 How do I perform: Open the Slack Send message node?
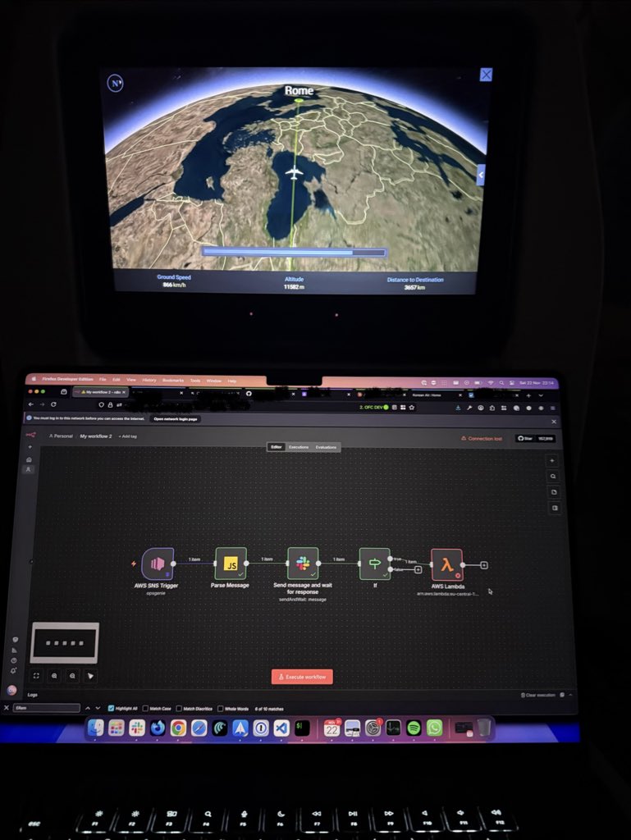coord(303,563)
